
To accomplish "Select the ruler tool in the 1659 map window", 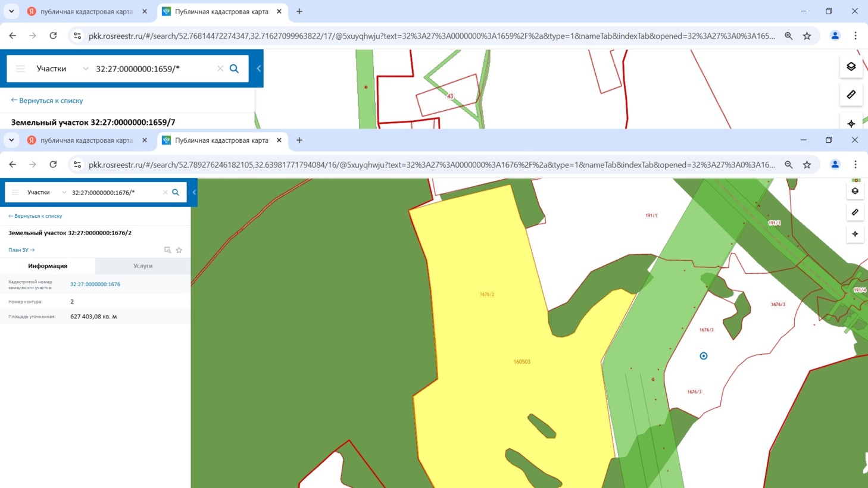I will coord(851,95).
